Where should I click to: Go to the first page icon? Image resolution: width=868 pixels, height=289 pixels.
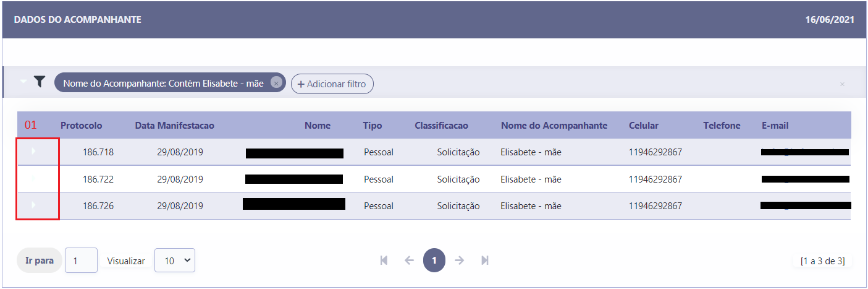pos(384,261)
